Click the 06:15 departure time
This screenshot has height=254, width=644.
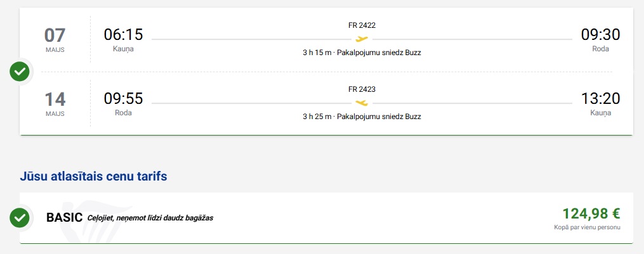[123, 34]
